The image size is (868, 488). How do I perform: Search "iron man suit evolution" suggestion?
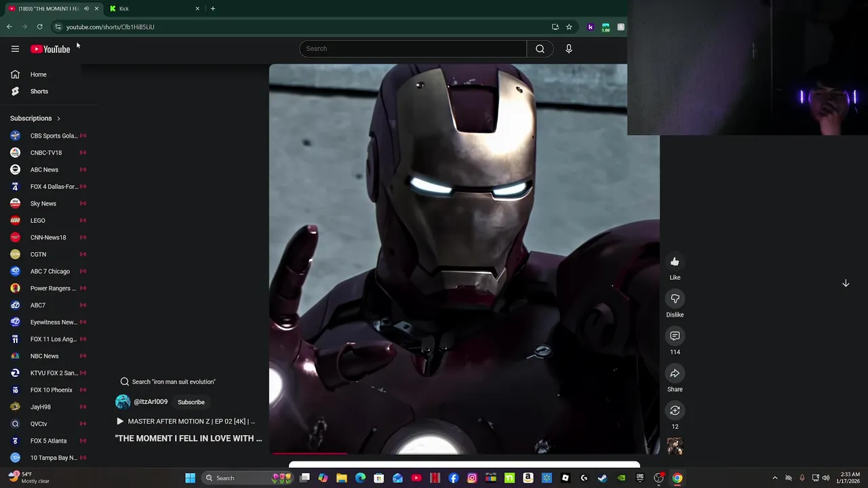tap(167, 382)
